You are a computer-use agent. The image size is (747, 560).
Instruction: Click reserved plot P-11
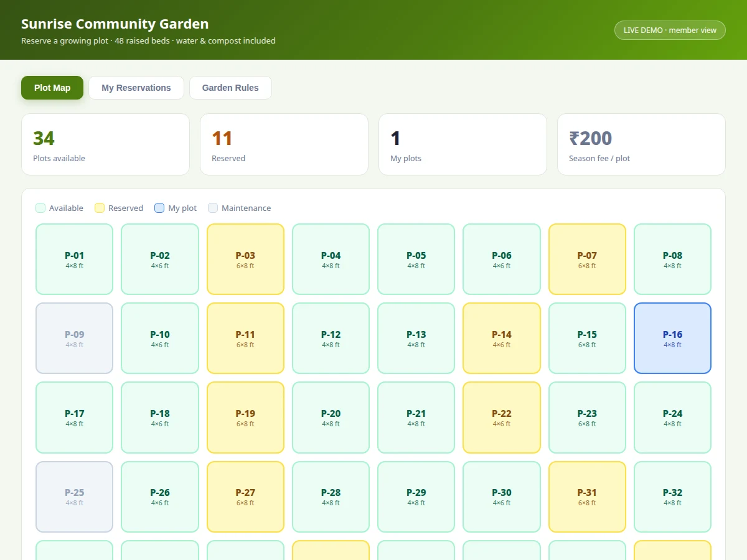[x=245, y=338]
